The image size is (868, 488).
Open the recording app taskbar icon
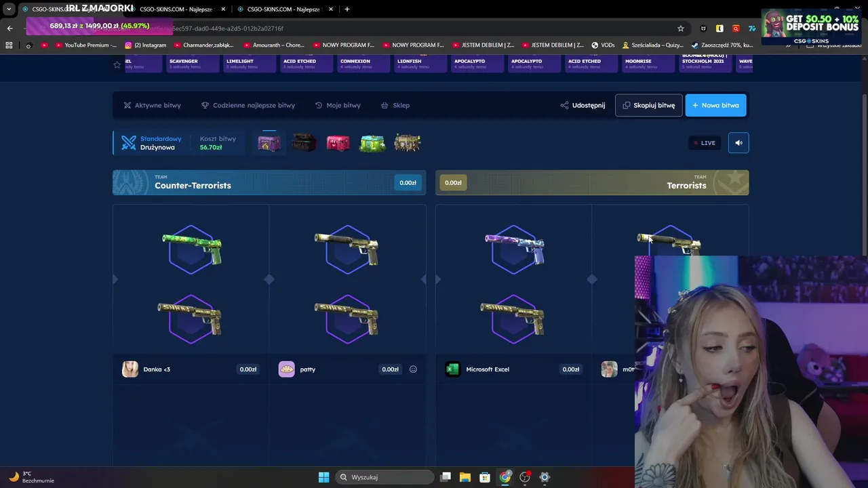pos(525,477)
